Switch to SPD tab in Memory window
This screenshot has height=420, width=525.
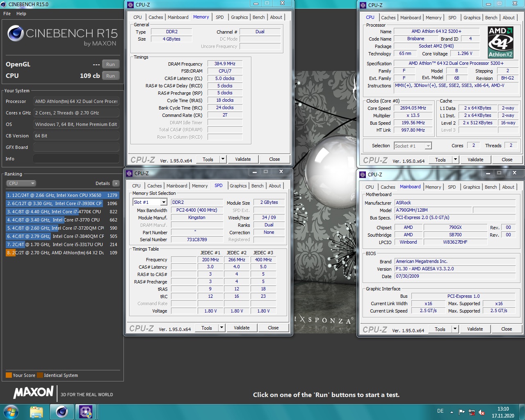[x=220, y=17]
